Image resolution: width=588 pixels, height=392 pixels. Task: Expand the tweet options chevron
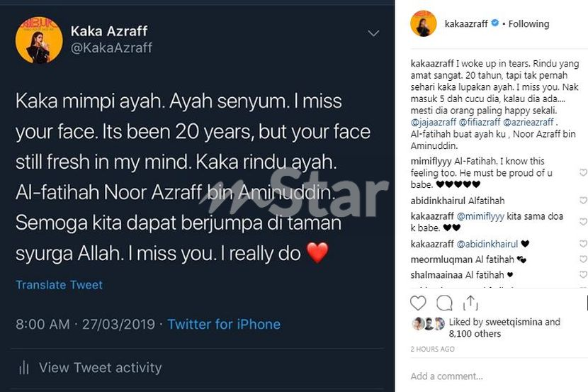click(373, 34)
